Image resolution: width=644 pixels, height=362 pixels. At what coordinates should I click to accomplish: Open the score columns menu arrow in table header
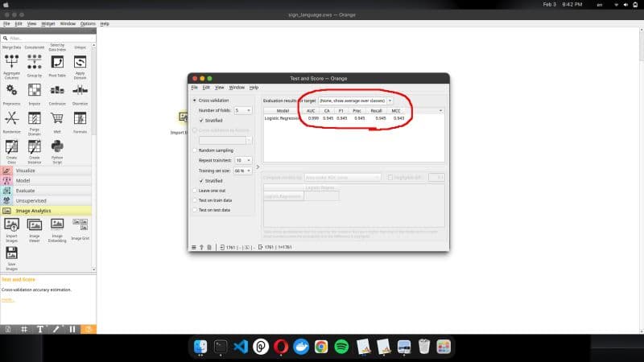(440, 111)
